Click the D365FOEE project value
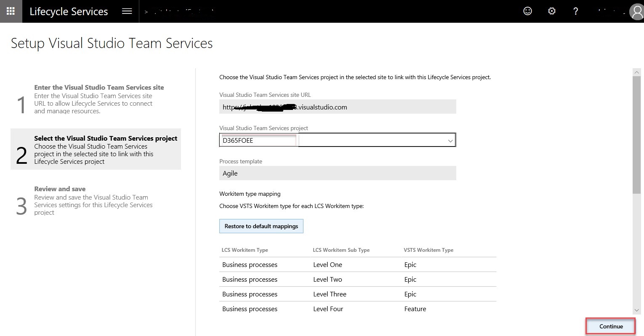The height and width of the screenshot is (336, 644). (238, 141)
